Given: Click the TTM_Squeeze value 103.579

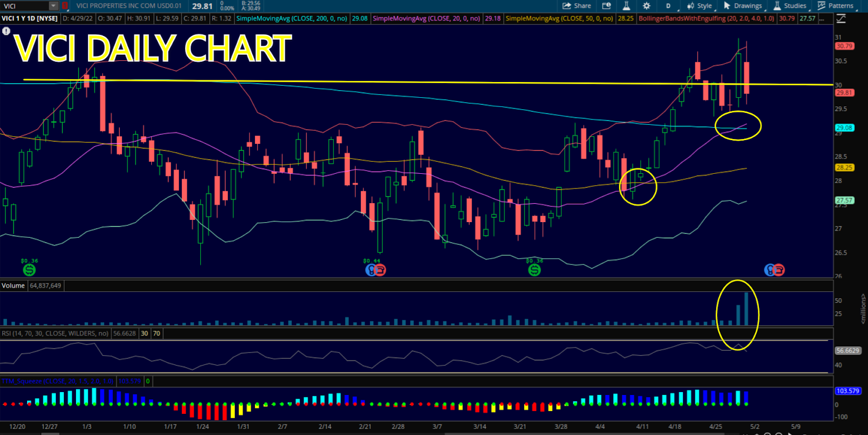Looking at the screenshot, I should (x=130, y=381).
